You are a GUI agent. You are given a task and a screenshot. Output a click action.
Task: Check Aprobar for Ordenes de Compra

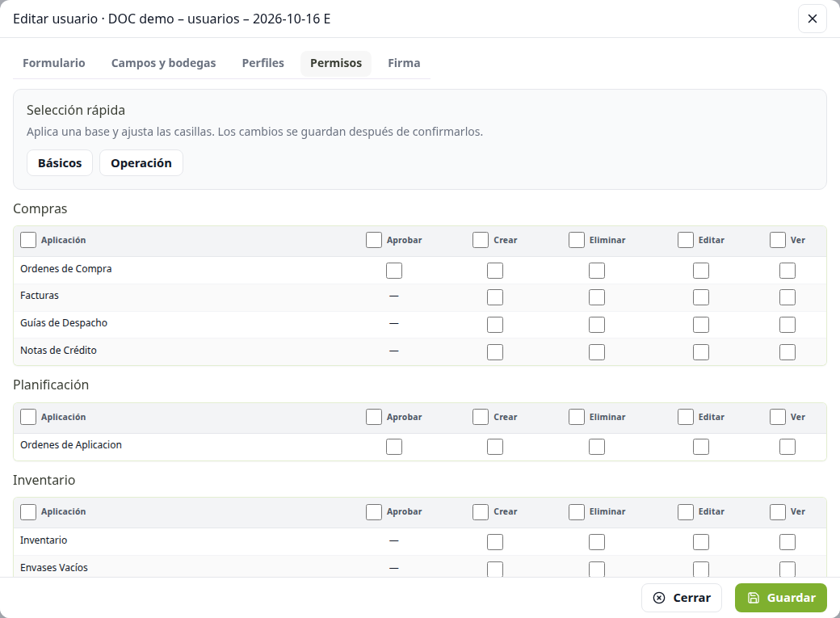pos(394,271)
